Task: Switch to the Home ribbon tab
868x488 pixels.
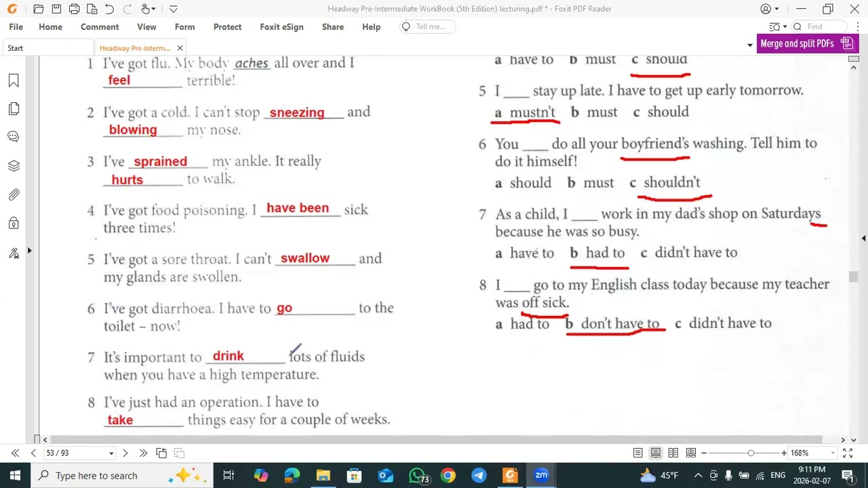Action: [x=50, y=26]
